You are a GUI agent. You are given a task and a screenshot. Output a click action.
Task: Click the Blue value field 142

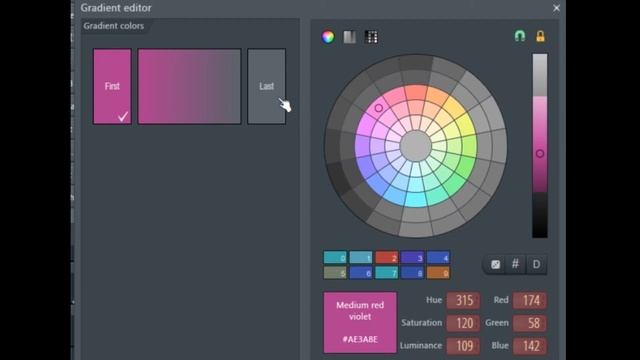[530, 346]
